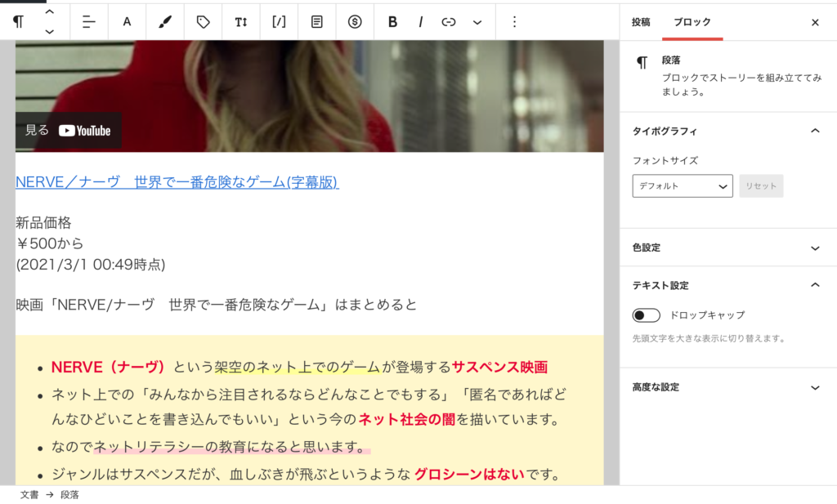837x504 pixels.
Task: Insert shortcode with the [/] icon
Action: [279, 22]
